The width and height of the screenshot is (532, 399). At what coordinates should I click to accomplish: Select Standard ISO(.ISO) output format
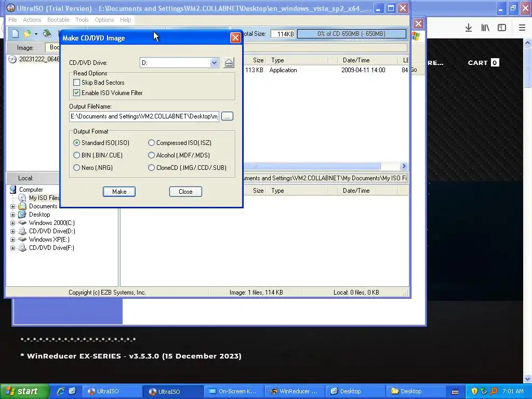click(77, 143)
